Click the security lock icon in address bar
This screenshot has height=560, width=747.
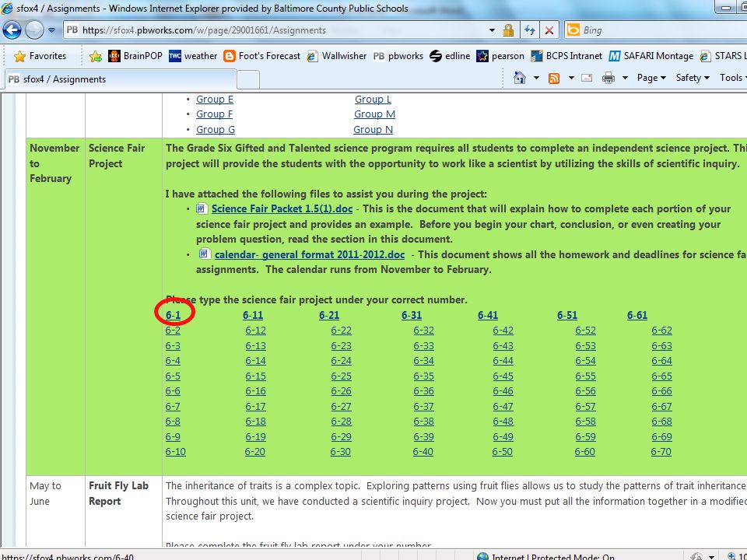(508, 30)
